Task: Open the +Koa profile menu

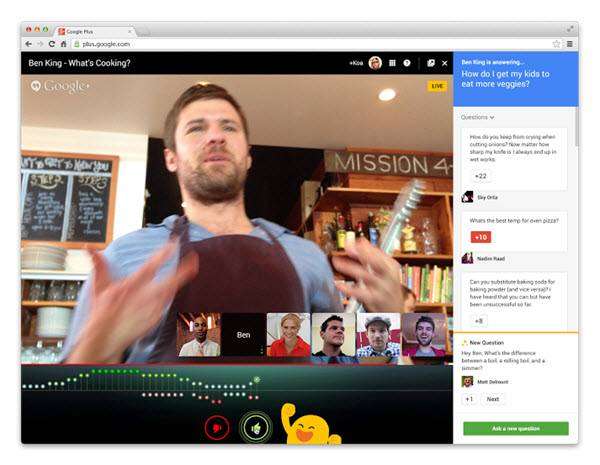Action: click(356, 63)
